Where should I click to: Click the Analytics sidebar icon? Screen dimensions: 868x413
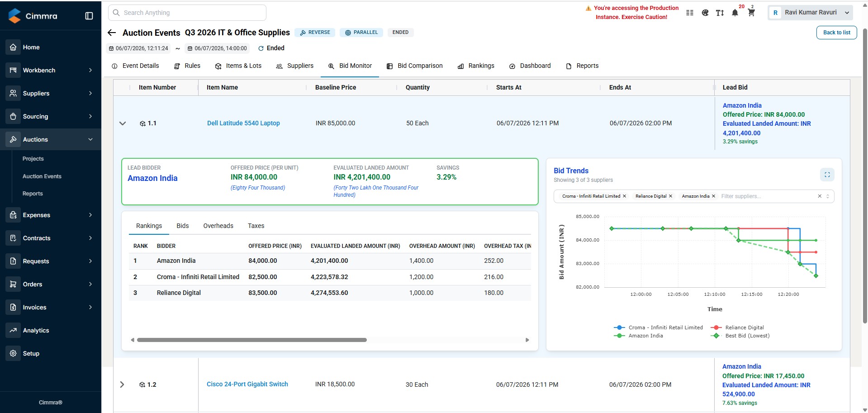(x=13, y=330)
